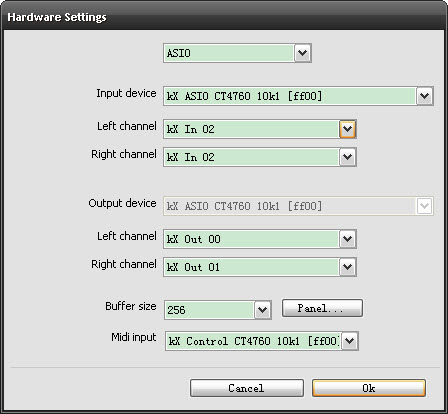Click the Midi input label

point(134,337)
